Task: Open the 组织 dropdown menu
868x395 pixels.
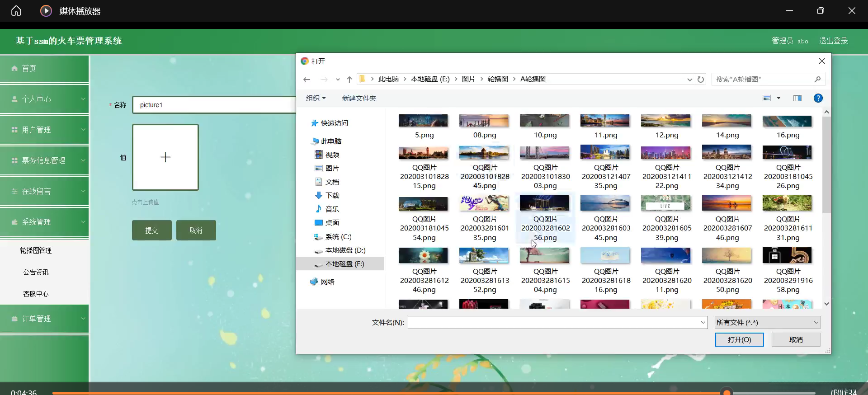Action: [x=316, y=98]
